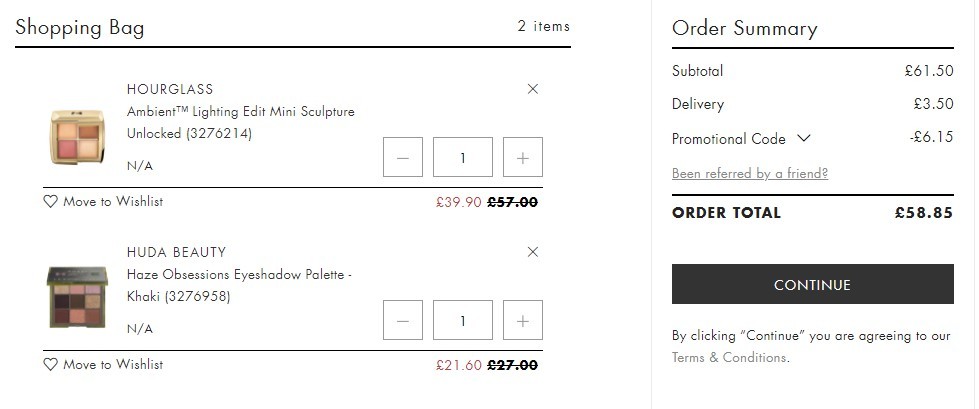Open Haze Obsessions Eyeshadow Palette title
979x409 pixels.
(239, 285)
